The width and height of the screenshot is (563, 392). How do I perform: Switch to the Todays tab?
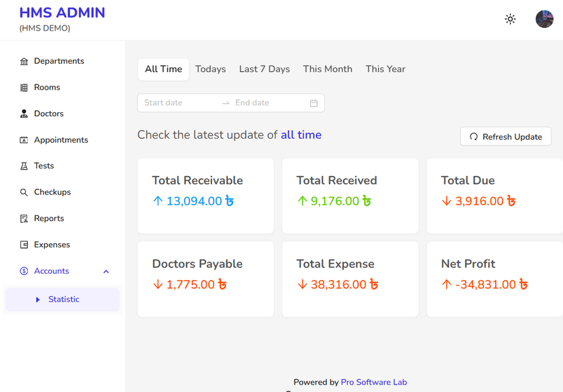pyautogui.click(x=210, y=69)
